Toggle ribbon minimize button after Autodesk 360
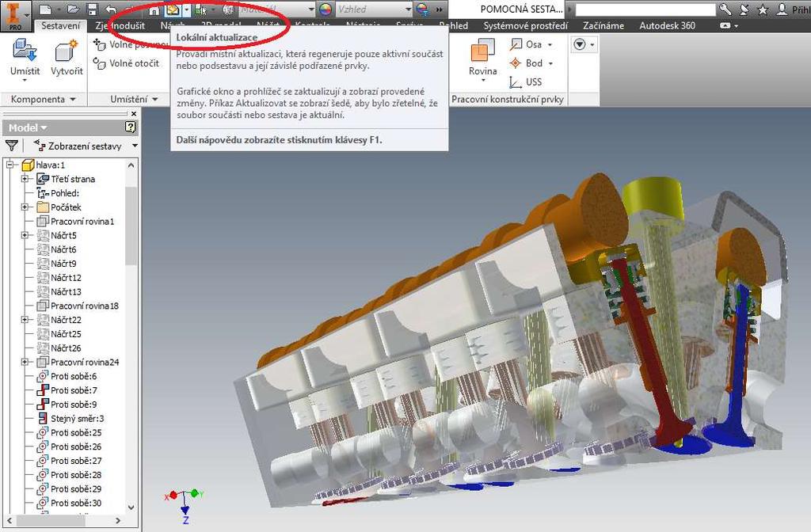The width and height of the screenshot is (811, 532). click(x=725, y=25)
